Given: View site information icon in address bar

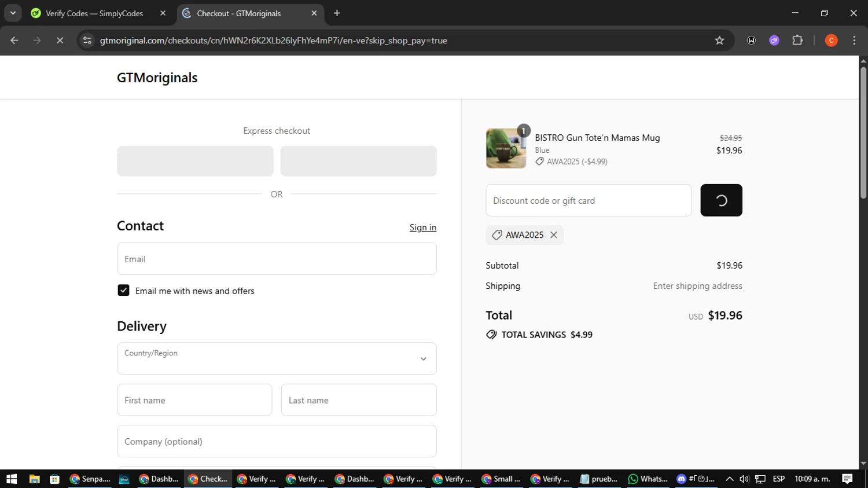Looking at the screenshot, I should (x=87, y=41).
